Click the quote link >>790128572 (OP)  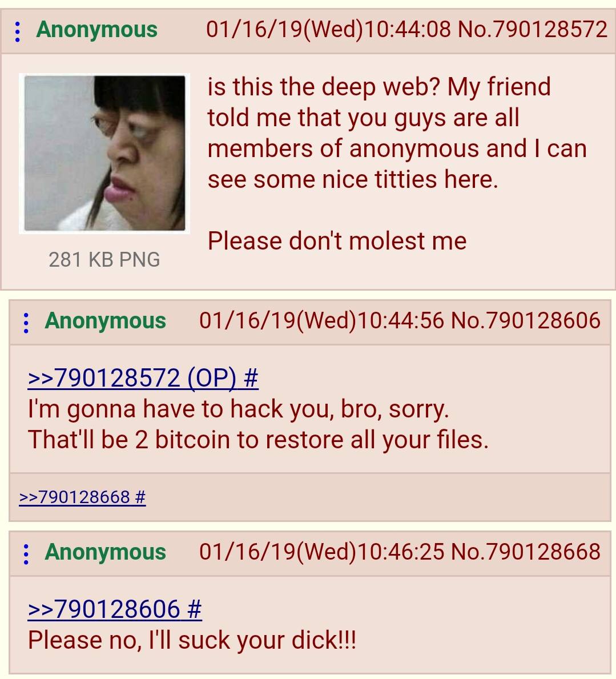click(x=143, y=377)
